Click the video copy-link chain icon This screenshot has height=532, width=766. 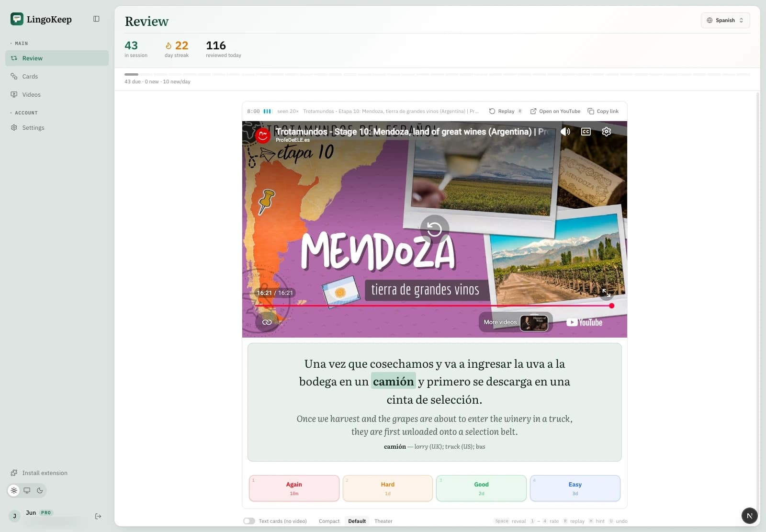coord(267,322)
